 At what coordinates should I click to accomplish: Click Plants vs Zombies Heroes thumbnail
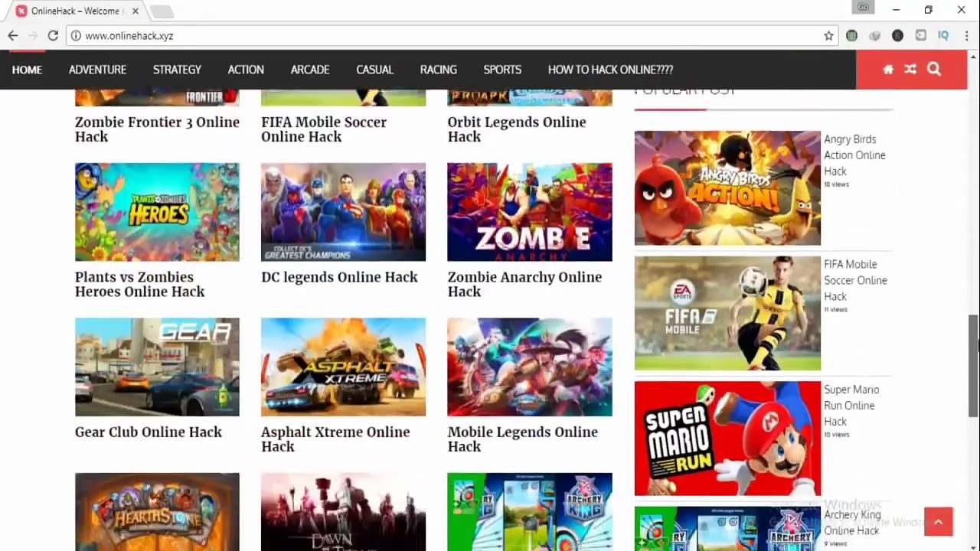click(157, 212)
